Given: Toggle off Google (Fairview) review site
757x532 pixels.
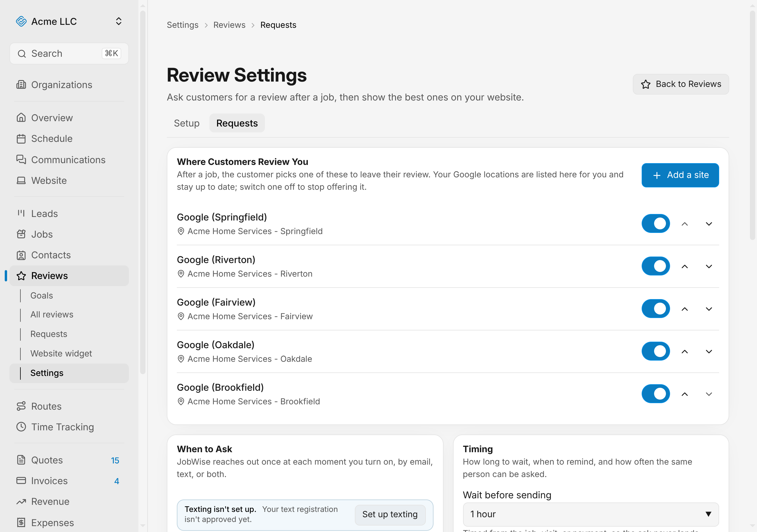Looking at the screenshot, I should (656, 309).
